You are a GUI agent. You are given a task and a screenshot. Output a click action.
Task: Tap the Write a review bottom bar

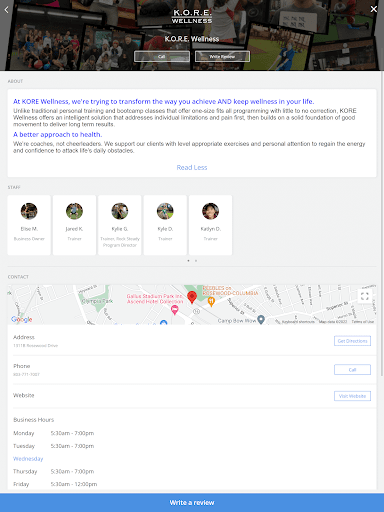click(x=192, y=503)
